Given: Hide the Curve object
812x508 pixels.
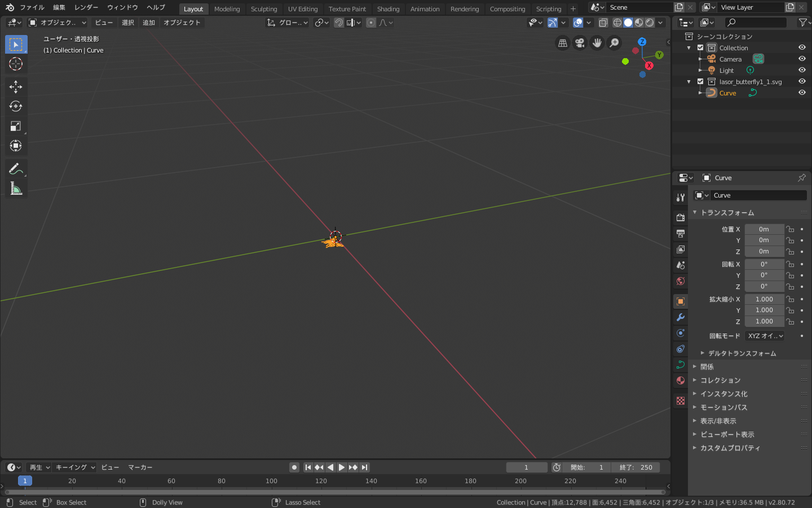Looking at the screenshot, I should click(802, 93).
